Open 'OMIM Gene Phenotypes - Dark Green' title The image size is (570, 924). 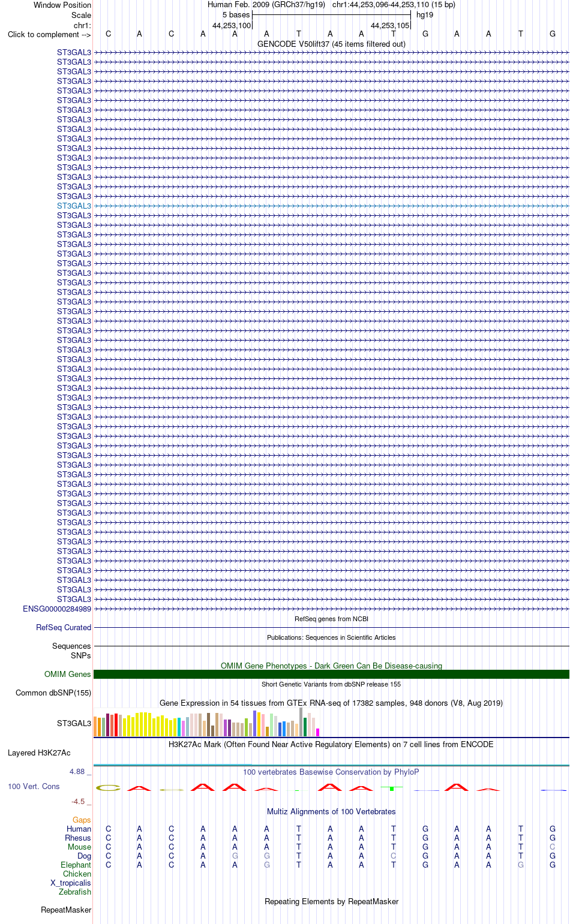click(x=331, y=666)
